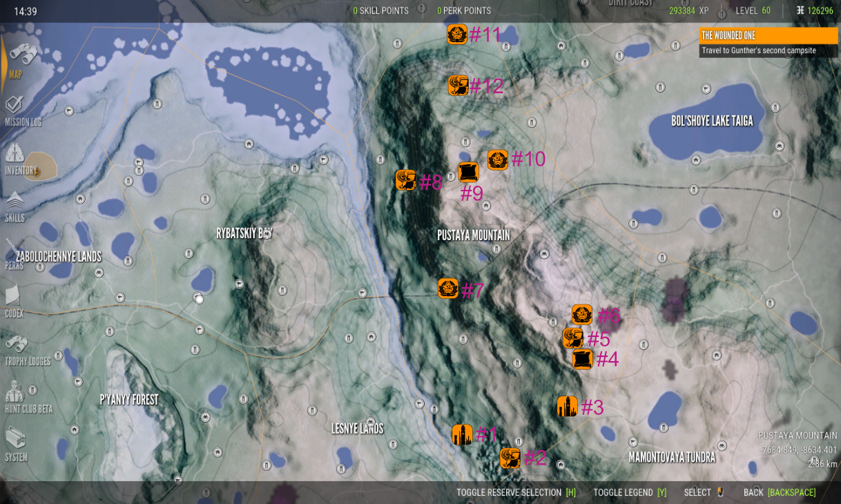
Task: Select the icon overlapping the Rybatskiy Bay label
Action: coord(267,234)
